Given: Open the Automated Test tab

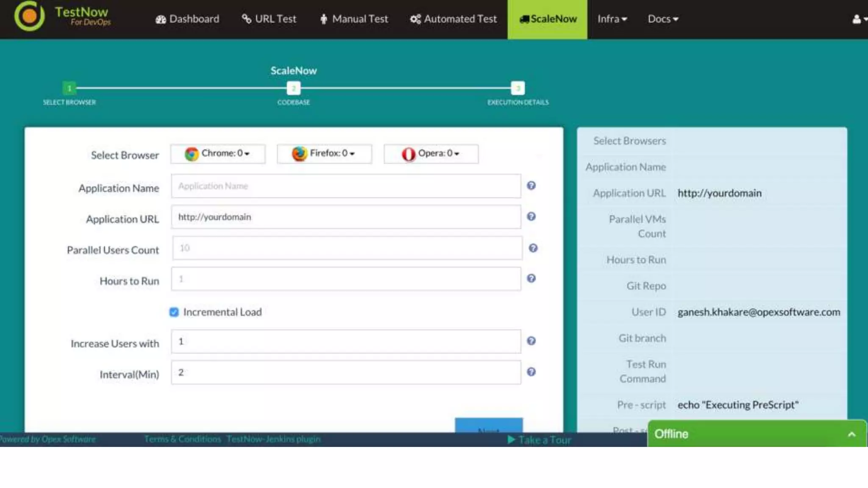Looking at the screenshot, I should (453, 19).
